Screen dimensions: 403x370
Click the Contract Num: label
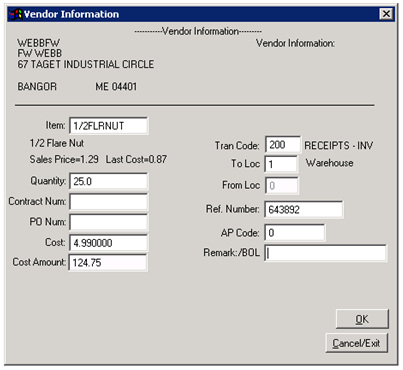click(x=37, y=201)
